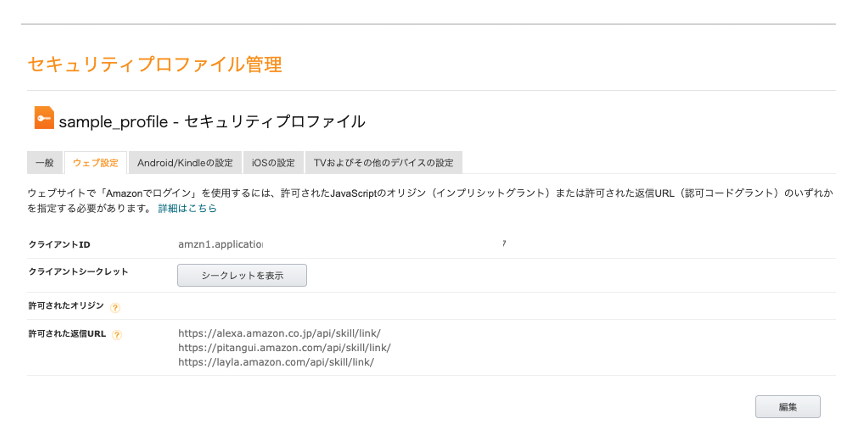Click the クライアントID label

point(59,244)
